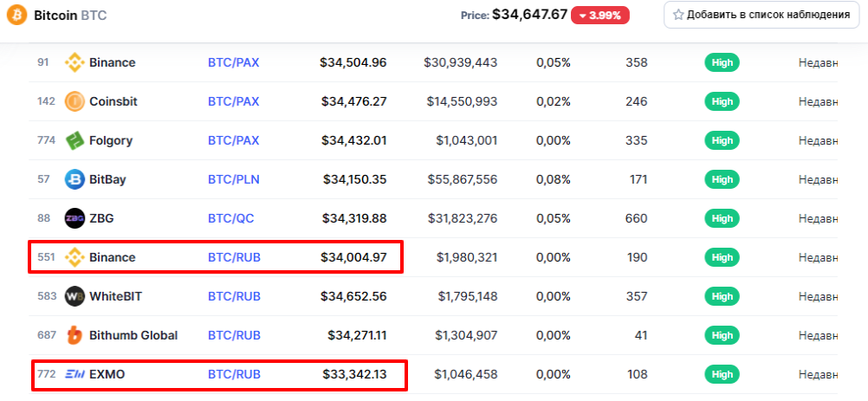Click the price $34,652.56

353,296
